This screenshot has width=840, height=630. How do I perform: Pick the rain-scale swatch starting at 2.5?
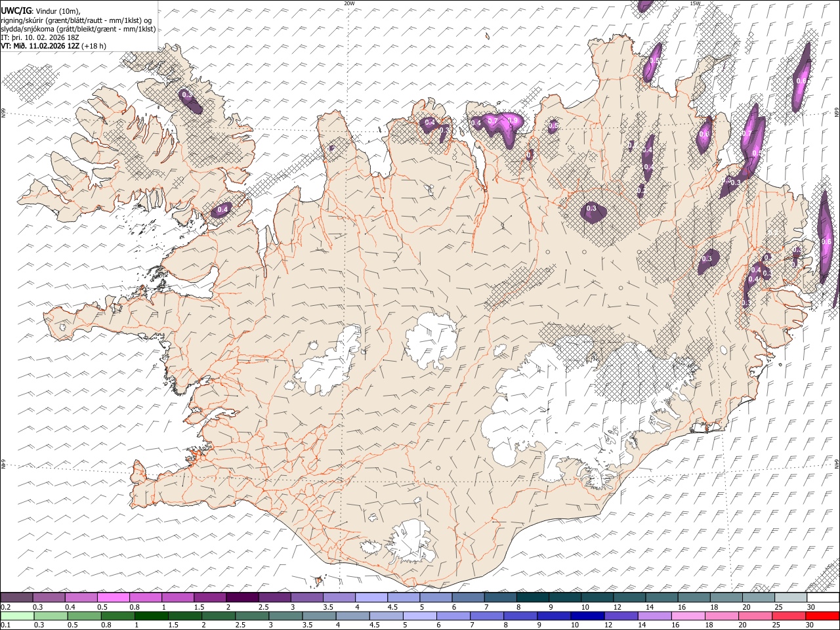point(252,616)
